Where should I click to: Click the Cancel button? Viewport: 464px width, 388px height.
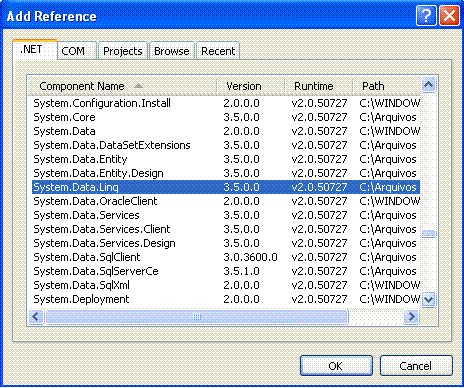coord(416,366)
